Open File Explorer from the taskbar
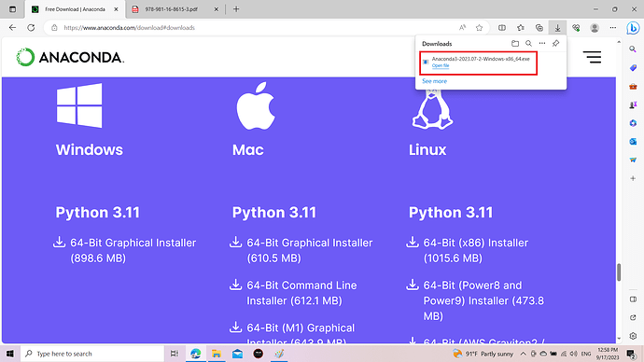This screenshot has height=362, width=644. point(217,354)
